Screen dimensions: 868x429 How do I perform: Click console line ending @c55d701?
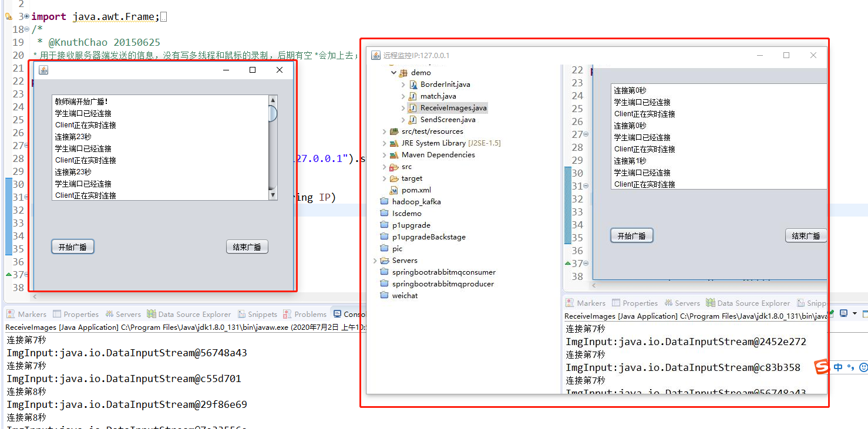[x=124, y=379]
